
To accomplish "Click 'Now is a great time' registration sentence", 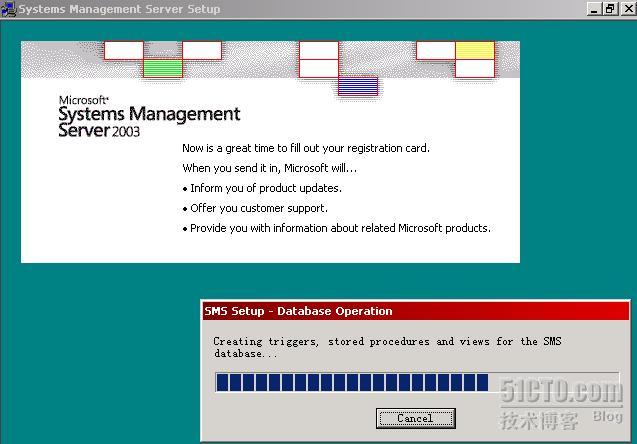I will click(x=306, y=148).
